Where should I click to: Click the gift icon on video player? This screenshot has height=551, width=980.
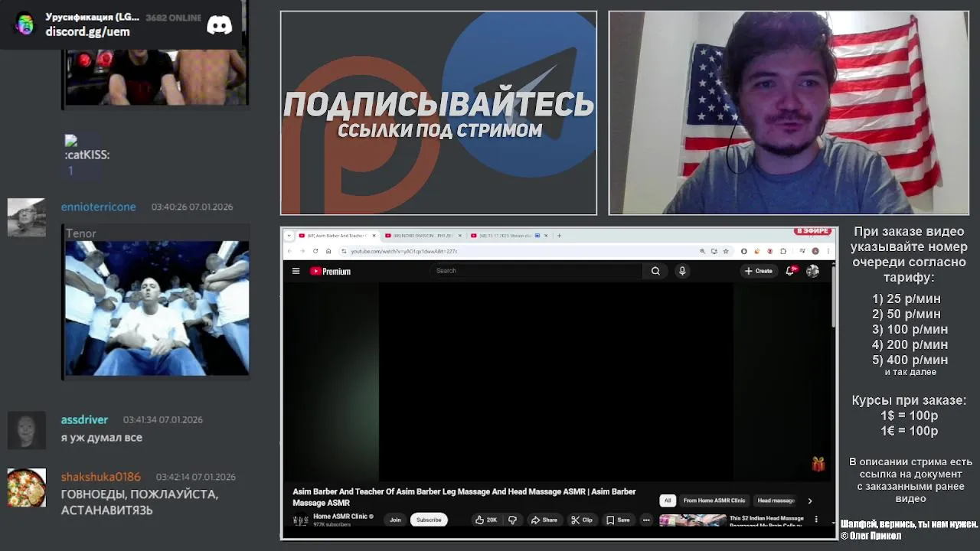pyautogui.click(x=818, y=464)
